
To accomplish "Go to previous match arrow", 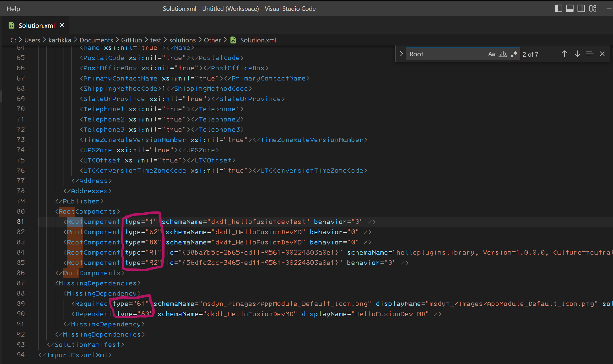I will click(x=564, y=54).
